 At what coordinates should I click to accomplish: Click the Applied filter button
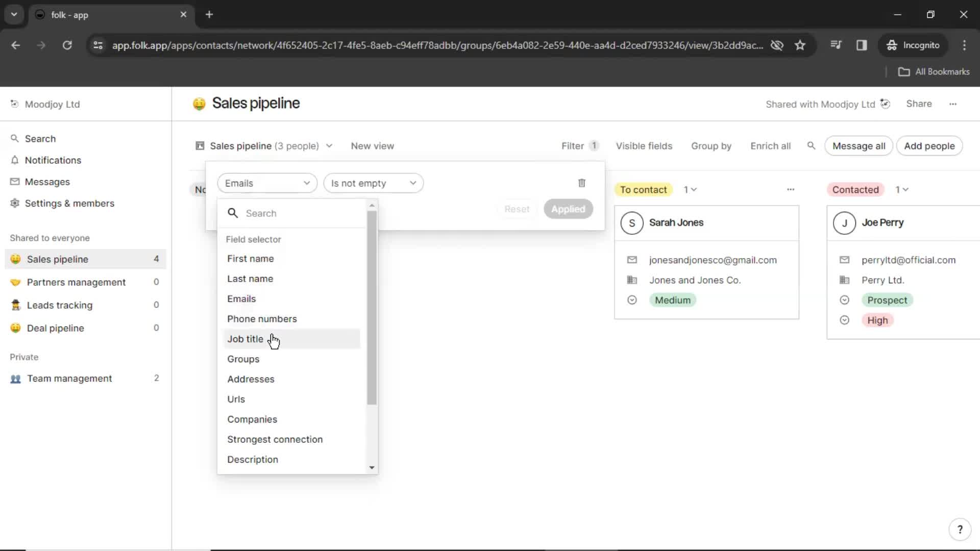[x=568, y=209]
